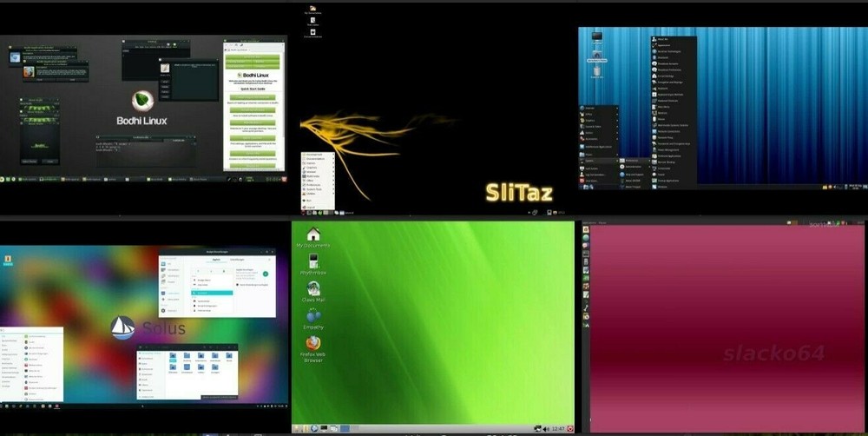Open Claws Mail desktop icon
Image resolution: width=868 pixels, height=436 pixels.
pyautogui.click(x=313, y=292)
